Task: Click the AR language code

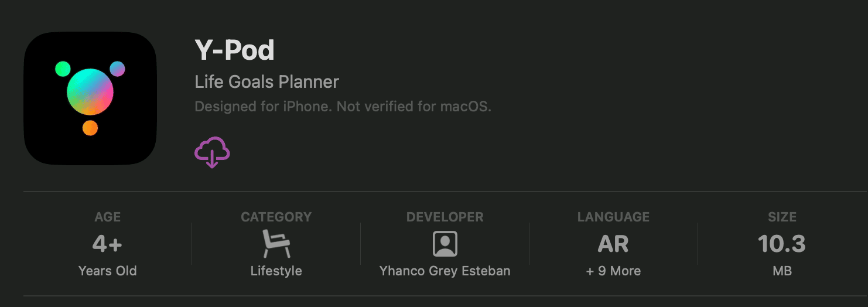Action: [x=613, y=244]
